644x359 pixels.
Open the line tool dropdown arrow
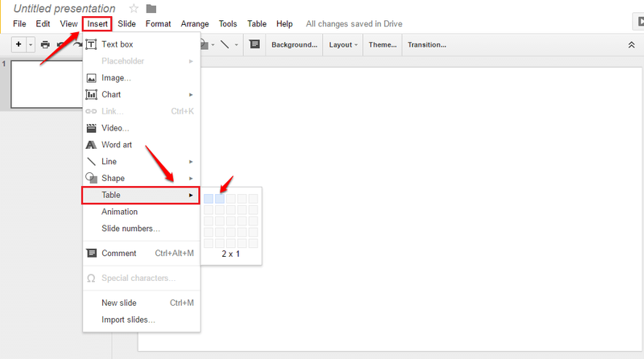236,45
